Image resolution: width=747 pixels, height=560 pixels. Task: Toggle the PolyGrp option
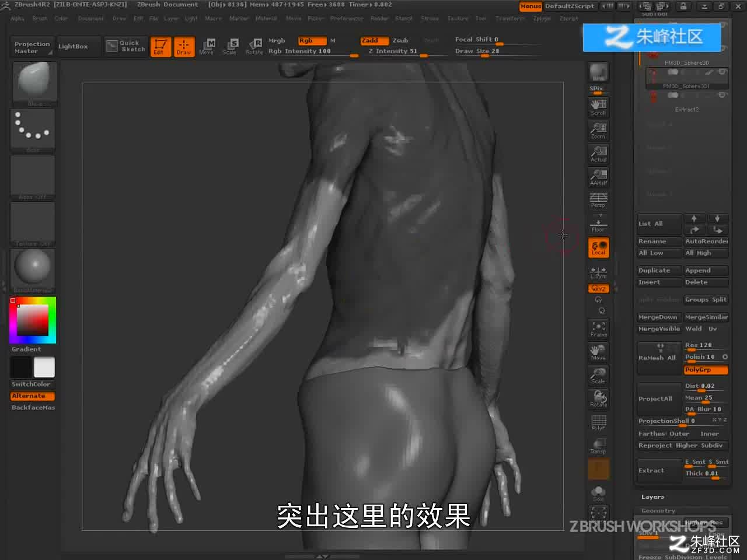pyautogui.click(x=706, y=370)
